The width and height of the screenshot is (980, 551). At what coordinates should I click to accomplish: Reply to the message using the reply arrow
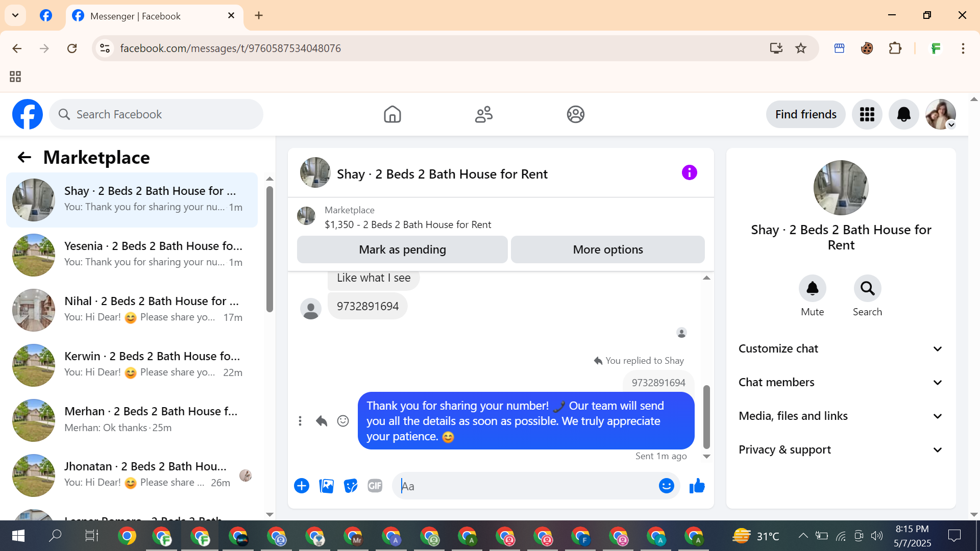click(321, 421)
